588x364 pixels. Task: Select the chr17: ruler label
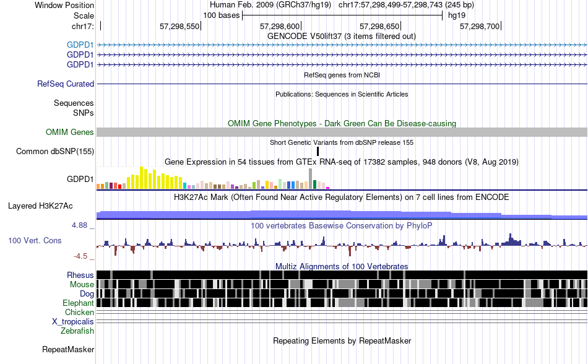[83, 26]
